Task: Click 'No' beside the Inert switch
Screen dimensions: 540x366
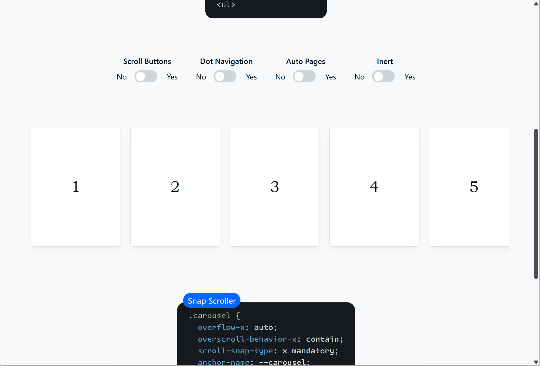Action: pos(360,77)
